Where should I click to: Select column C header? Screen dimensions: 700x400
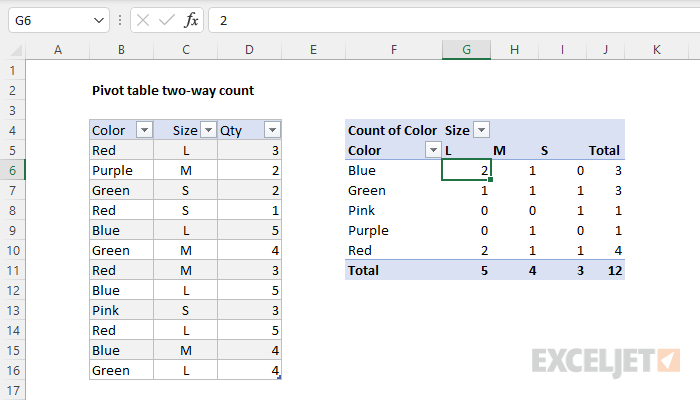(186, 50)
